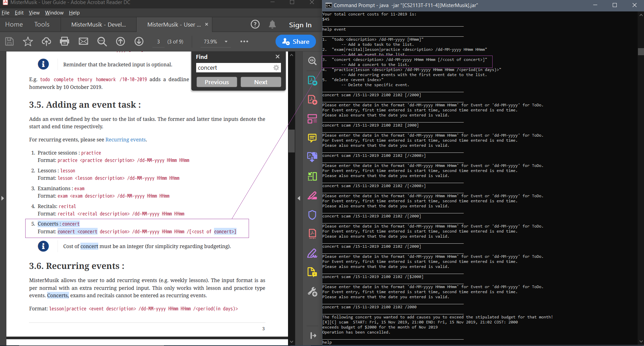The width and height of the screenshot is (644, 346).
Task: Select the Export PDF tool icon
Action: coord(312,80)
